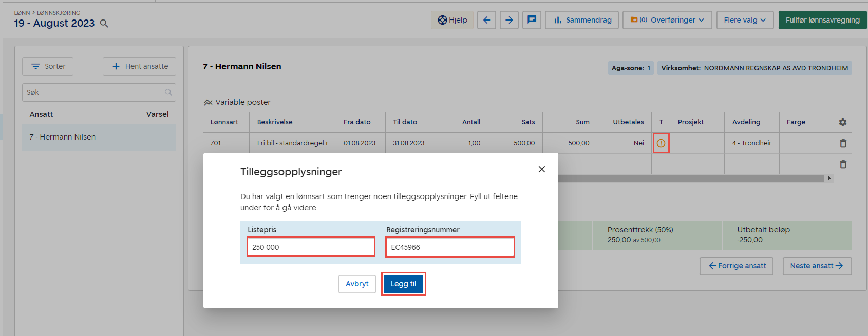Viewport: 868px width, 336px height.
Task: Delete the empty second row with trash icon
Action: 843,164
